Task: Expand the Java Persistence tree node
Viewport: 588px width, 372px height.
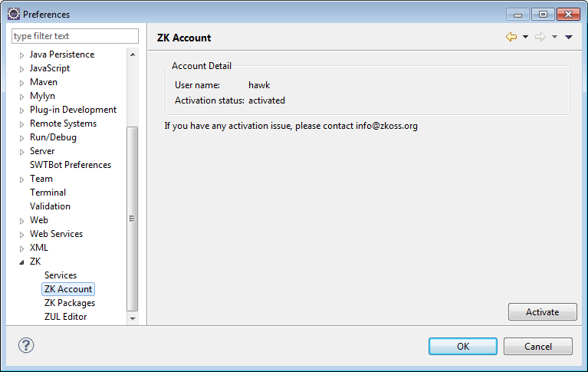Action: pos(21,55)
